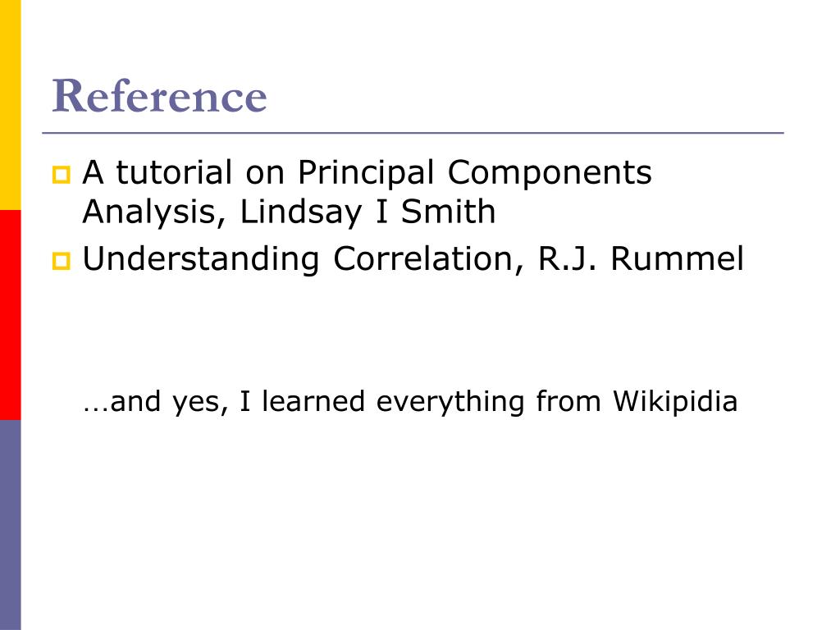Click the yellow square bullet before 'A tutorial'
The width and height of the screenshot is (840, 630).
pos(61,175)
